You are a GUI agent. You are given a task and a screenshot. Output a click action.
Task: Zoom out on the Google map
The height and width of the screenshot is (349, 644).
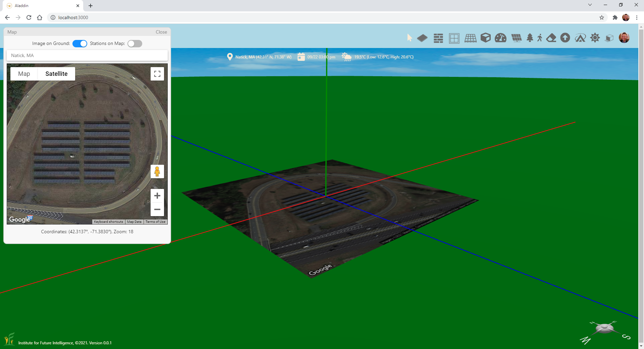tap(157, 209)
